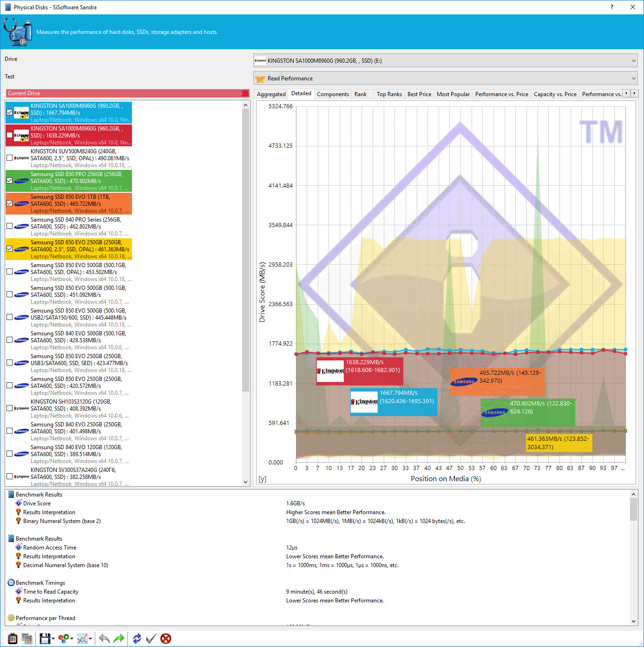This screenshot has width=644, height=647.
Task: Uncheck the blue KINGSTON SA1000M8960G 1667.794MB/s checkbox
Action: (x=9, y=112)
